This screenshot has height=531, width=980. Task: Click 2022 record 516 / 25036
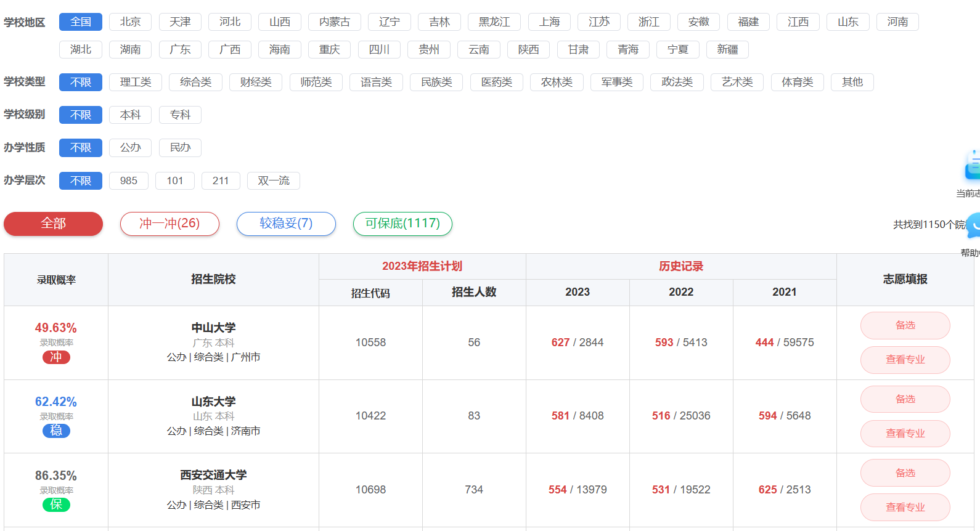point(681,416)
